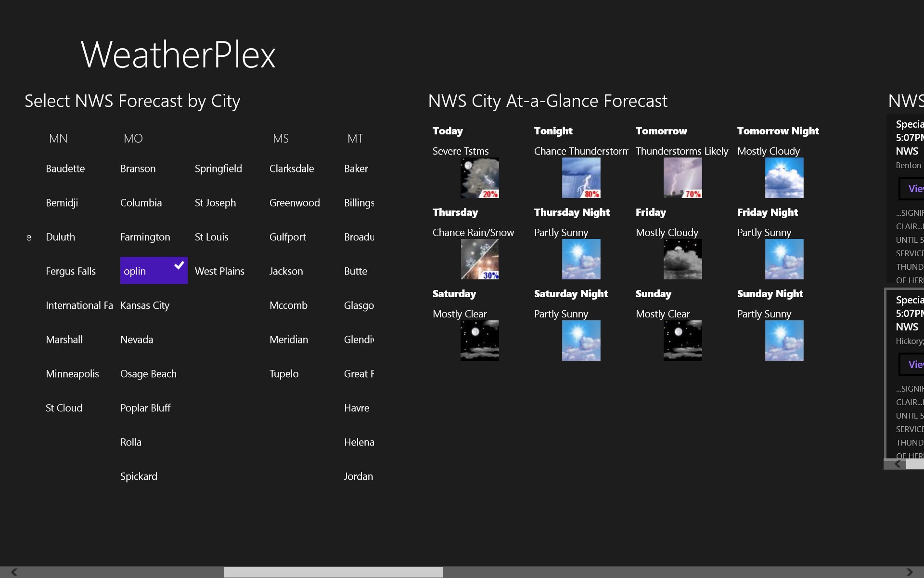This screenshot has width=924, height=578.
Task: Open the MO state group header
Action: click(x=133, y=139)
